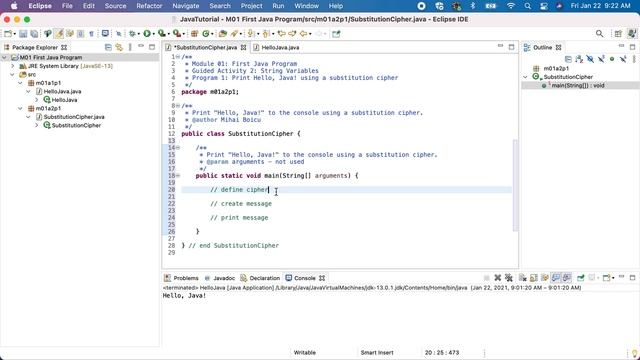Open Run button dropdown arrow
This screenshot has width=640, height=360.
pyautogui.click(x=153, y=34)
